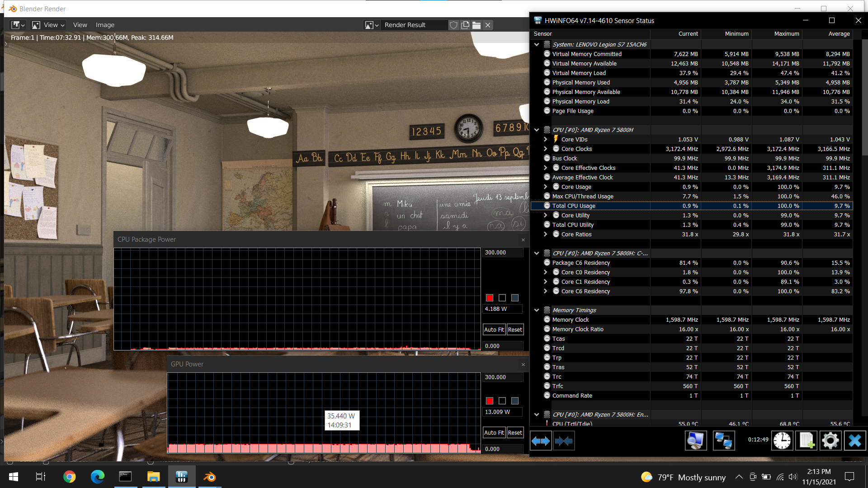Click Reset in GPU Power graph

click(x=515, y=432)
